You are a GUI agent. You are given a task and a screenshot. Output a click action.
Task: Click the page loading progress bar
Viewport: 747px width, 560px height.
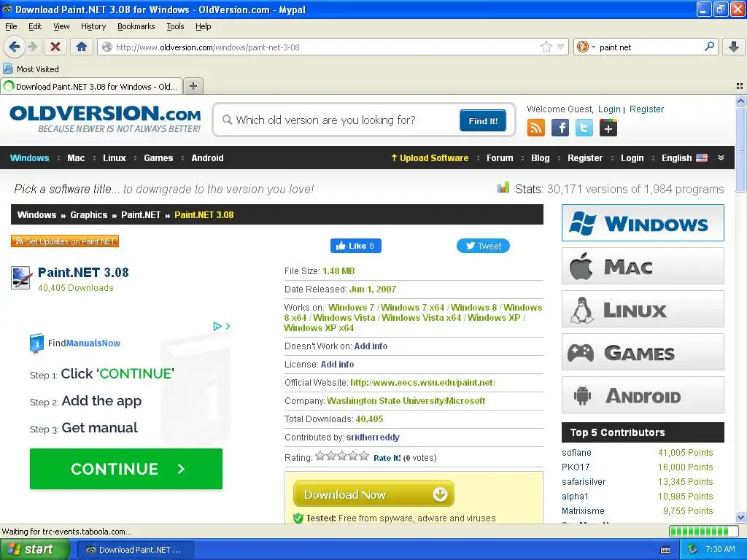[703, 532]
